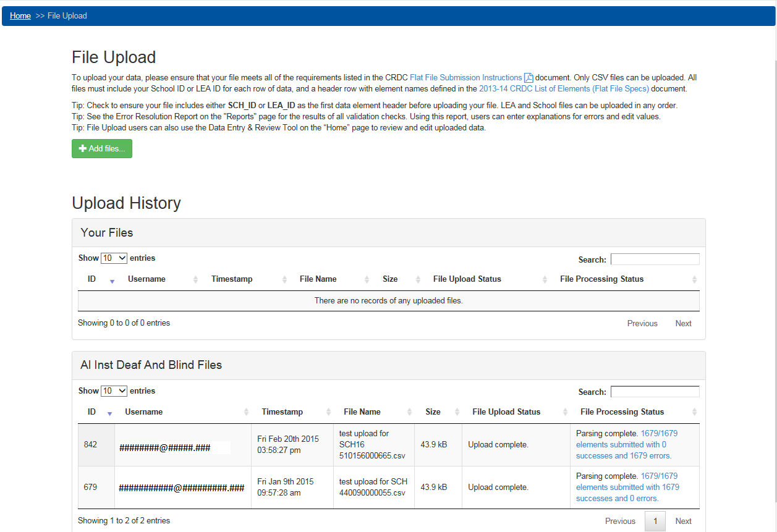
Task: Click the ID column sort arrow in Your Files
Action: [112, 281]
